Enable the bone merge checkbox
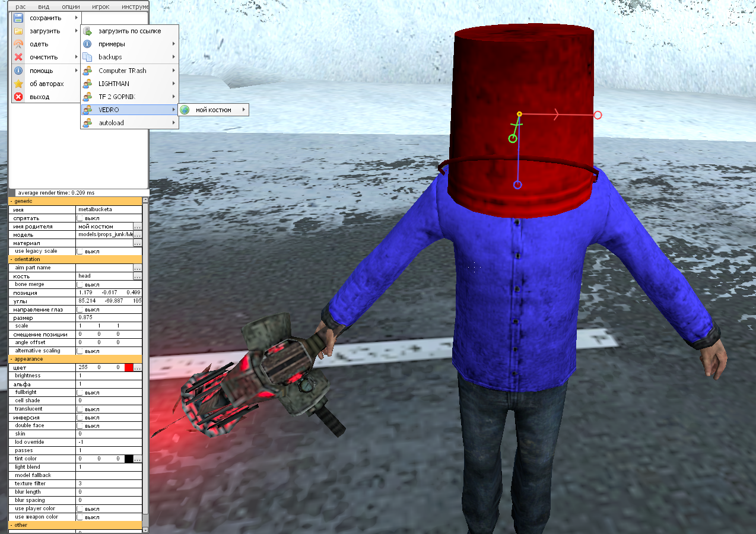The image size is (756, 534). 80,285
